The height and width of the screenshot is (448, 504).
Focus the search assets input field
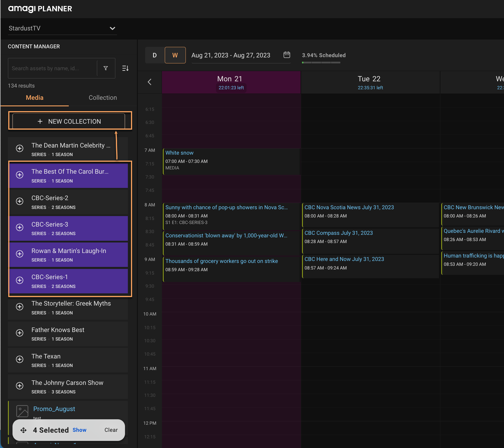point(53,68)
